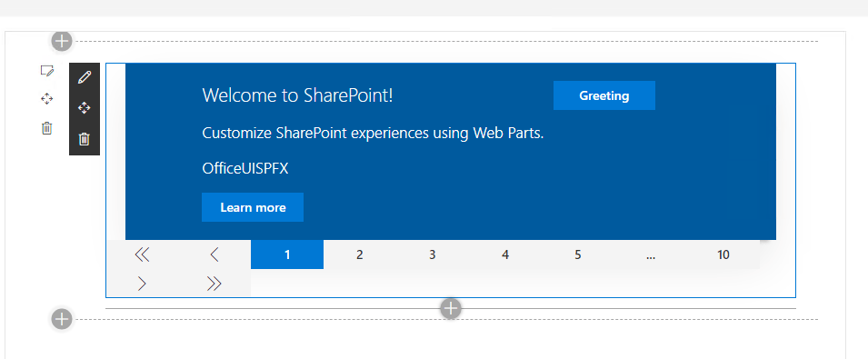
Task: Select page 1 in pagination
Action: coord(287,254)
